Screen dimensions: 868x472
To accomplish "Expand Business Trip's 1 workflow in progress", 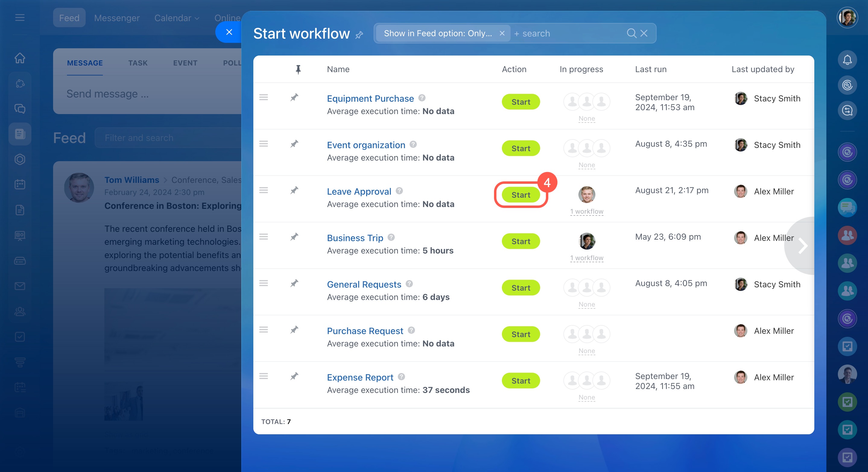I will (587, 258).
